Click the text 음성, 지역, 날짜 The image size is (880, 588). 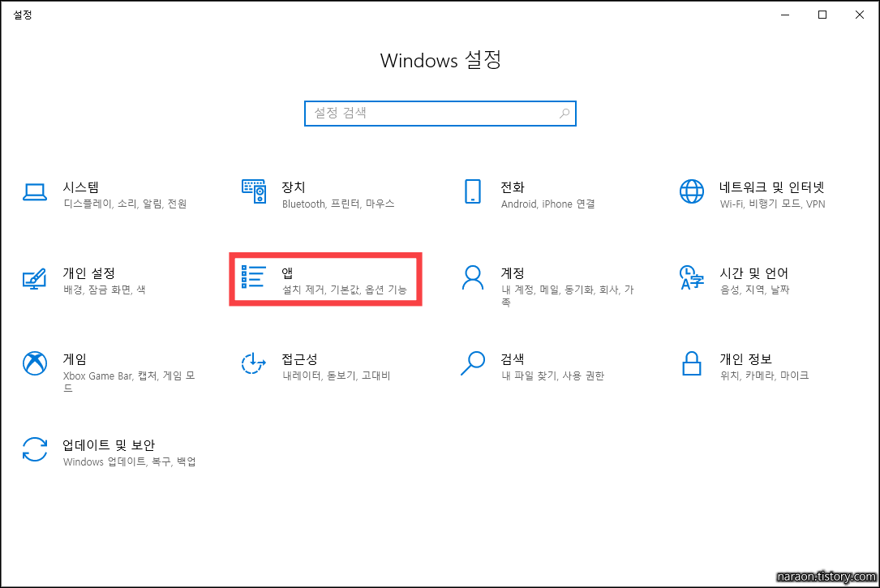pyautogui.click(x=754, y=290)
